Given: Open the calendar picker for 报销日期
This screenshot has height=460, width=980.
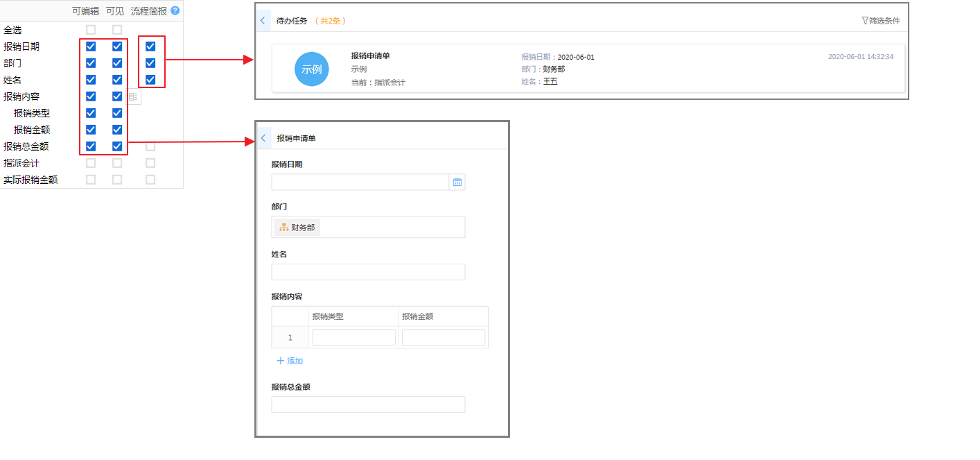Looking at the screenshot, I should [457, 182].
